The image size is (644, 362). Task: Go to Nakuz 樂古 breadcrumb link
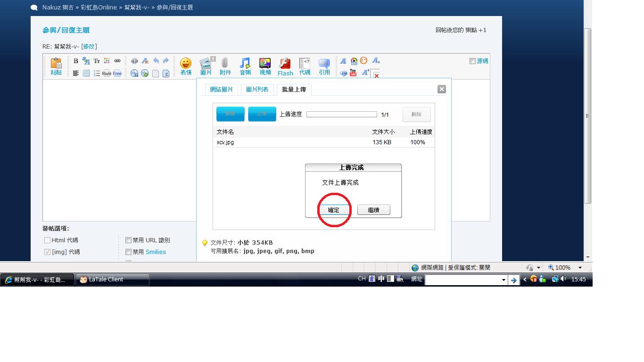click(58, 8)
